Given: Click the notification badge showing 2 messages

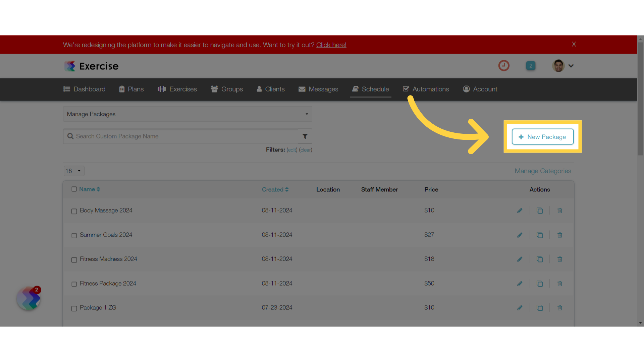Looking at the screenshot, I should pyautogui.click(x=530, y=65).
